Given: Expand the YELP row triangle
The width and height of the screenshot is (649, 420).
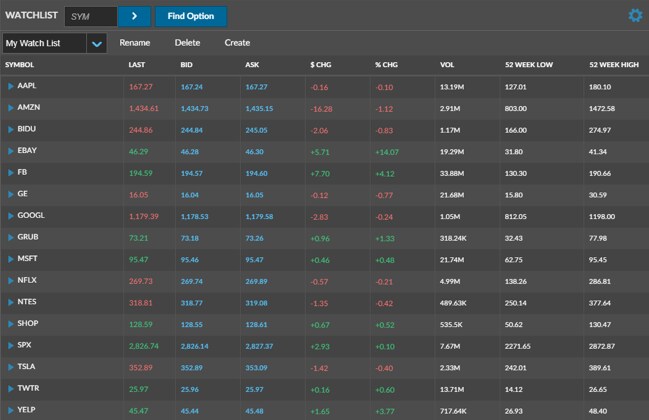Looking at the screenshot, I should pos(11,410).
